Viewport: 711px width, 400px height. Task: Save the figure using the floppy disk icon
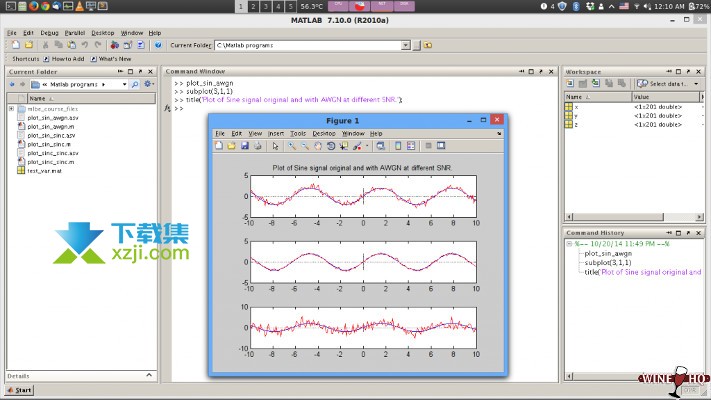[x=245, y=146]
